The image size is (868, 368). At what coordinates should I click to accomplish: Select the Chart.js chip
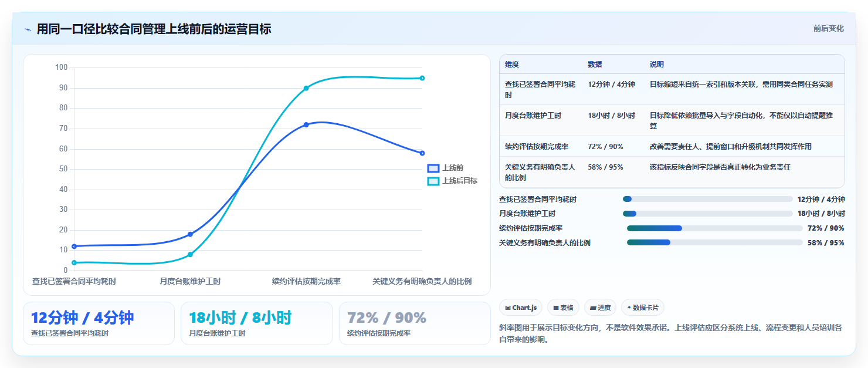[521, 308]
